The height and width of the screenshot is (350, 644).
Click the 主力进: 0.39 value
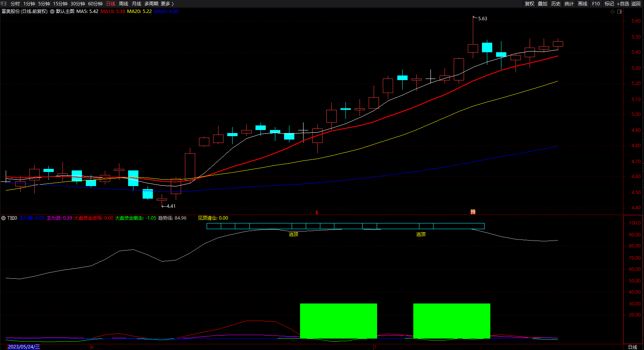(x=59, y=218)
